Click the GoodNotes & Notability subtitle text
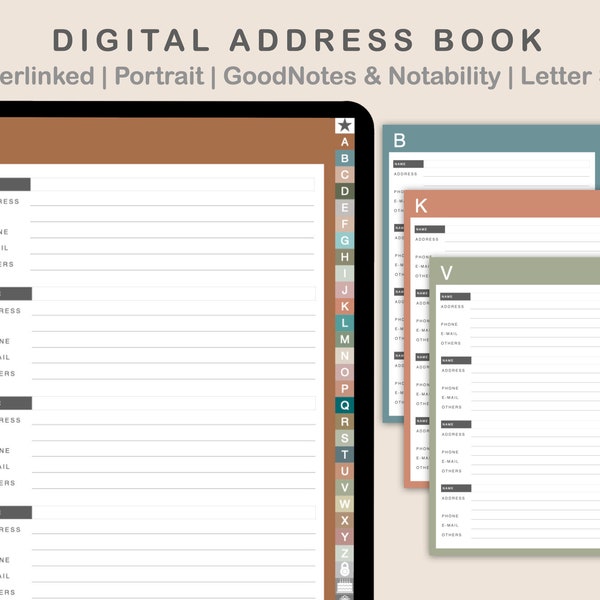600x600 pixels. 362,76
